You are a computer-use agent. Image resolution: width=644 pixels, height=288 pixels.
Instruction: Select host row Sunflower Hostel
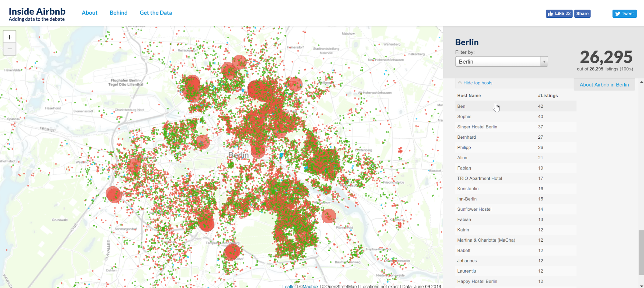pyautogui.click(x=516, y=209)
